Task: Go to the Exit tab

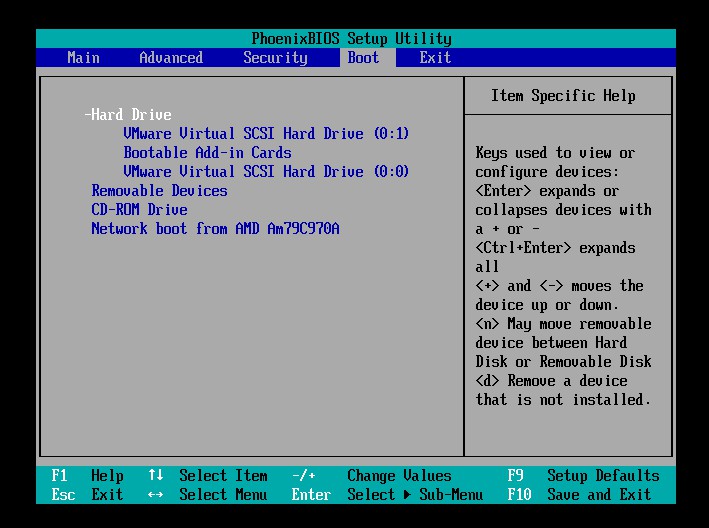Action: pyautogui.click(x=435, y=58)
